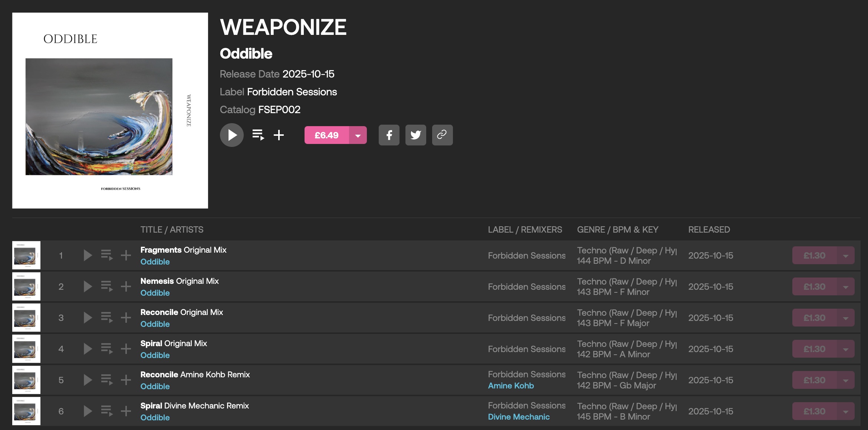Image resolution: width=868 pixels, height=430 pixels.
Task: Add the release to the queue
Action: click(258, 135)
